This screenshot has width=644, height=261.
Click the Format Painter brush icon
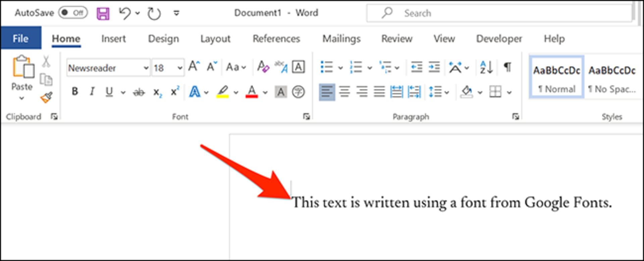47,97
